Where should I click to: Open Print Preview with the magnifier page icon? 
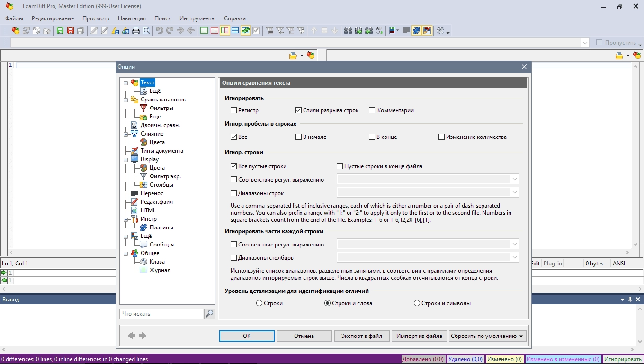[146, 30]
